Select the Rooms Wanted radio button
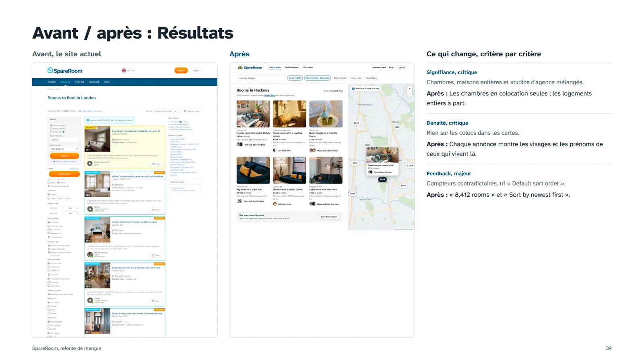The width and height of the screenshot is (644, 362). pyautogui.click(x=51, y=129)
